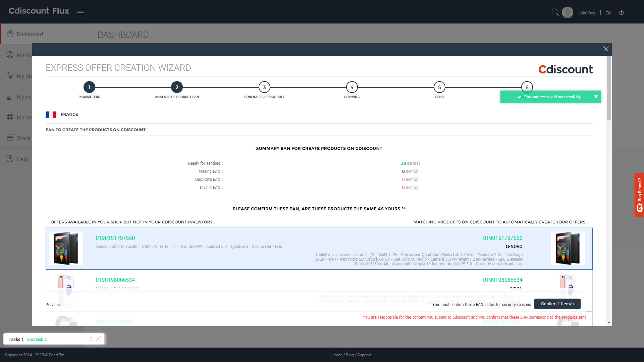Viewport: 644px width, 362px height.
Task: Click the Previous link in wizard
Action: (53, 304)
